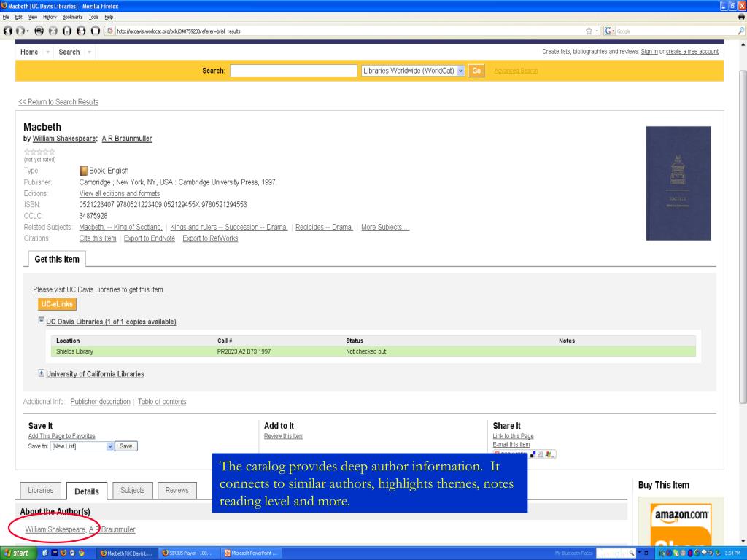The width and height of the screenshot is (747, 560).
Task: Click Export to EndNote link
Action: (150, 238)
